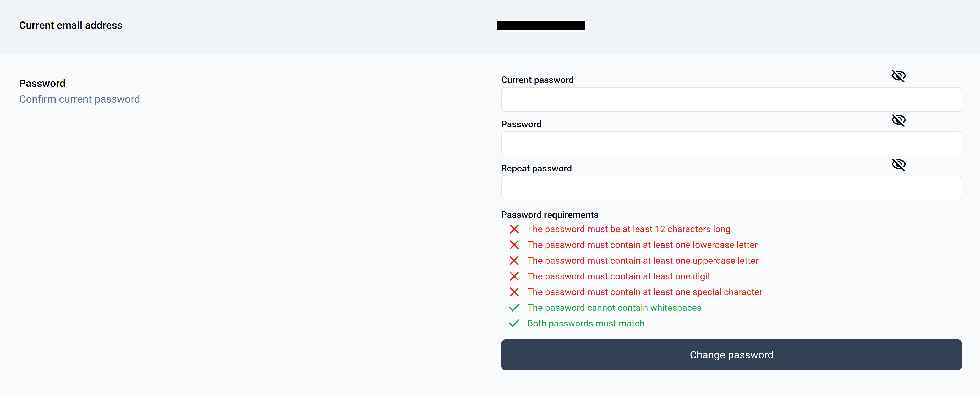Click the Current password input field
This screenshot has height=394, width=980.
tap(731, 100)
